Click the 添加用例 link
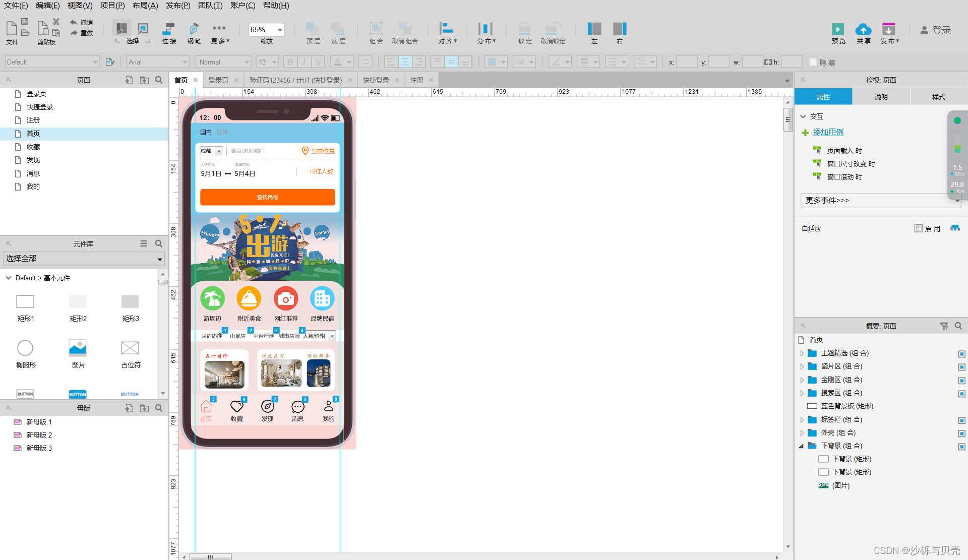The image size is (968, 560). [x=828, y=132]
